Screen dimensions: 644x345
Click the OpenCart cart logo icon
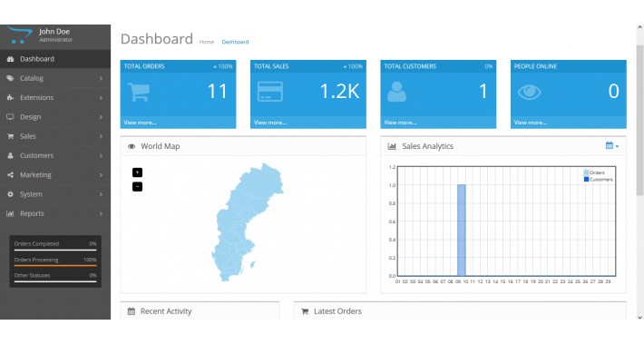[x=19, y=34]
